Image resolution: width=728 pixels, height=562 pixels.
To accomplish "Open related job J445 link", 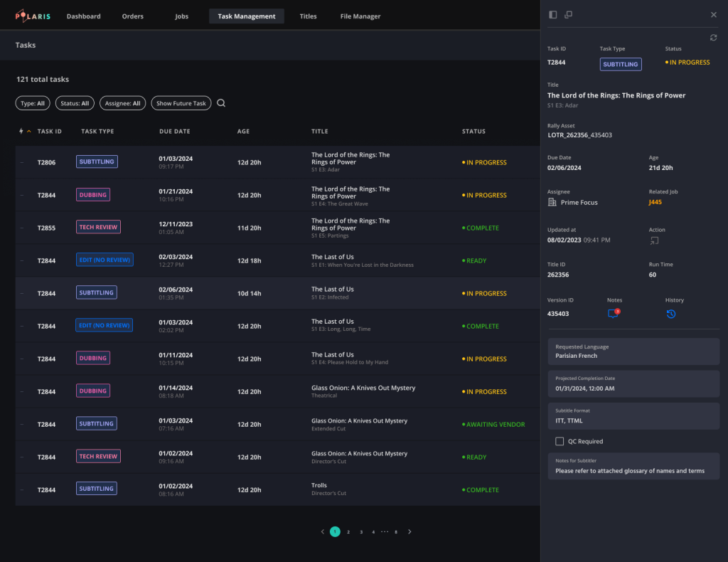I will 655,202.
